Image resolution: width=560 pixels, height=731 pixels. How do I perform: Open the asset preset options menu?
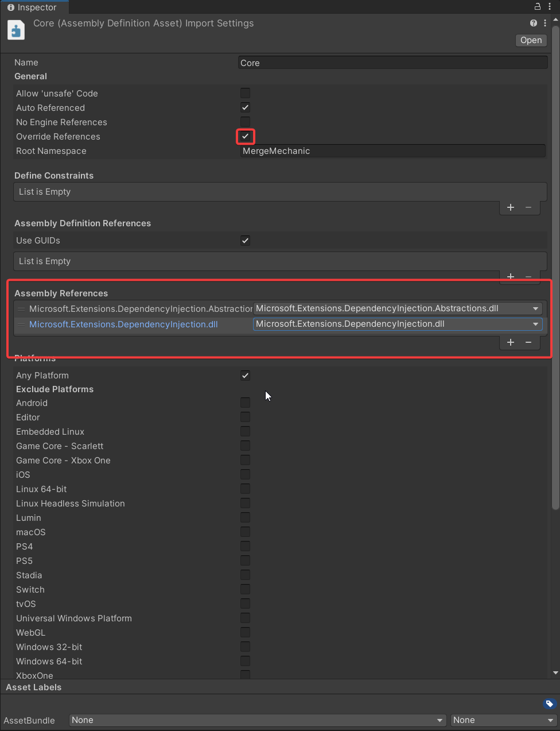[545, 23]
